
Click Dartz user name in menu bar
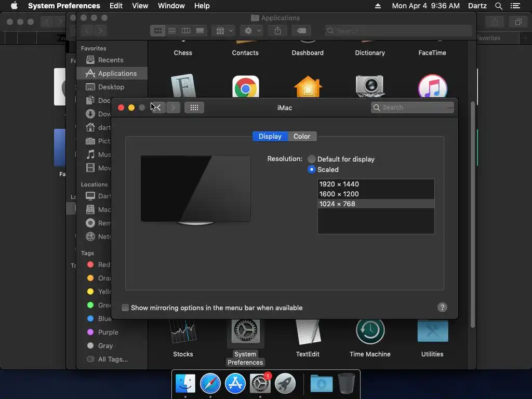[477, 6]
